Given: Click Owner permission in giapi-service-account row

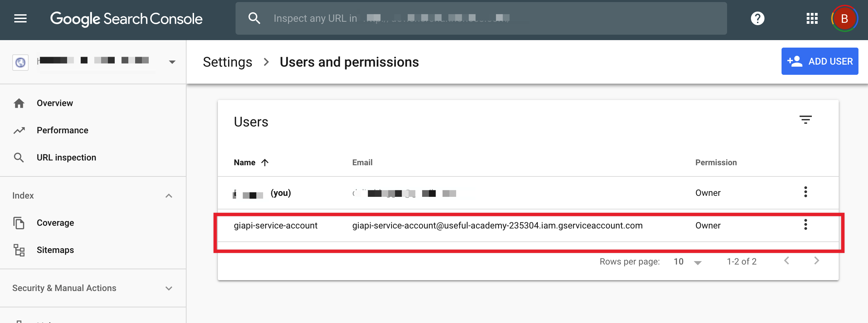Looking at the screenshot, I should (708, 225).
